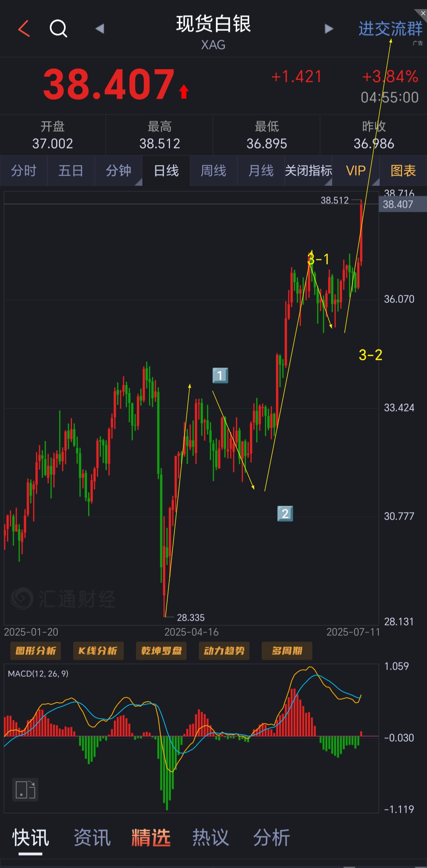Tap the 昨收 36.986 cell
Viewport: 427px width, 868px height.
click(x=374, y=135)
